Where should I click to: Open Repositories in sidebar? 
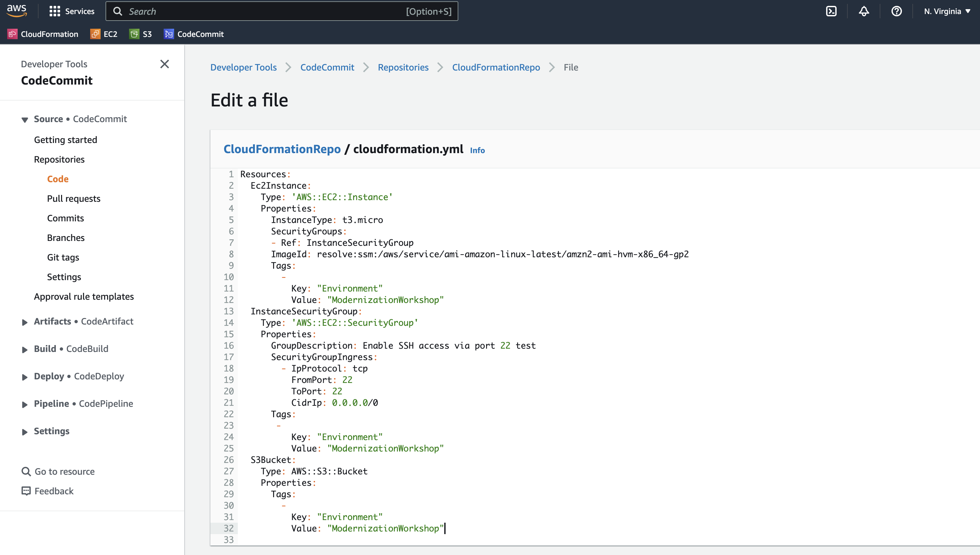pos(59,159)
